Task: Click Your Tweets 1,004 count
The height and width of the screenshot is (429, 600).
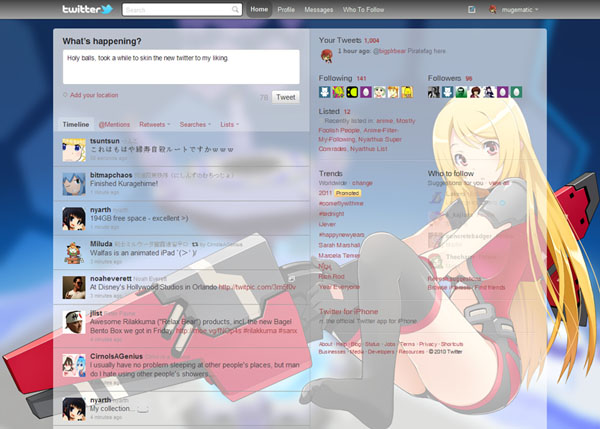Action: 372,41
